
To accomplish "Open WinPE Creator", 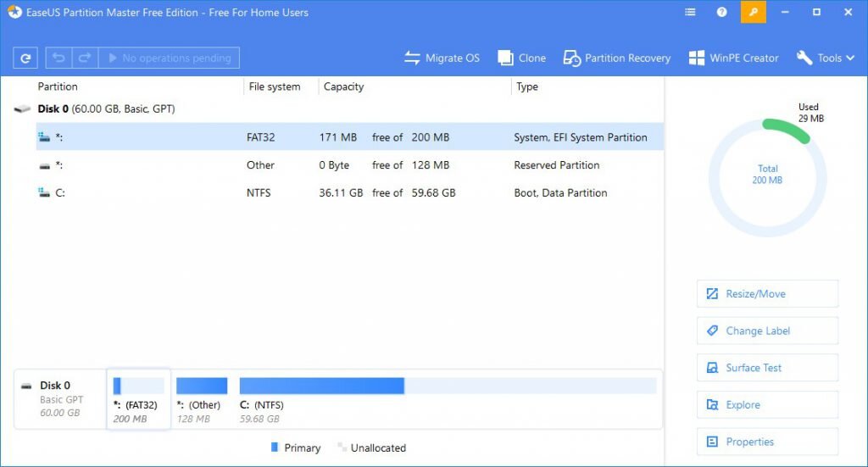I will [733, 58].
